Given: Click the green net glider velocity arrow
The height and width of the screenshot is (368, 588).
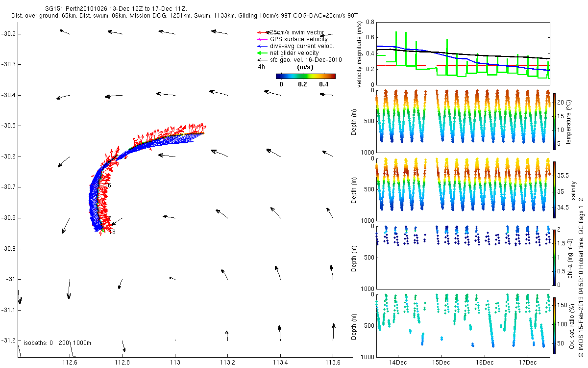Looking at the screenshot, I should [x=262, y=53].
